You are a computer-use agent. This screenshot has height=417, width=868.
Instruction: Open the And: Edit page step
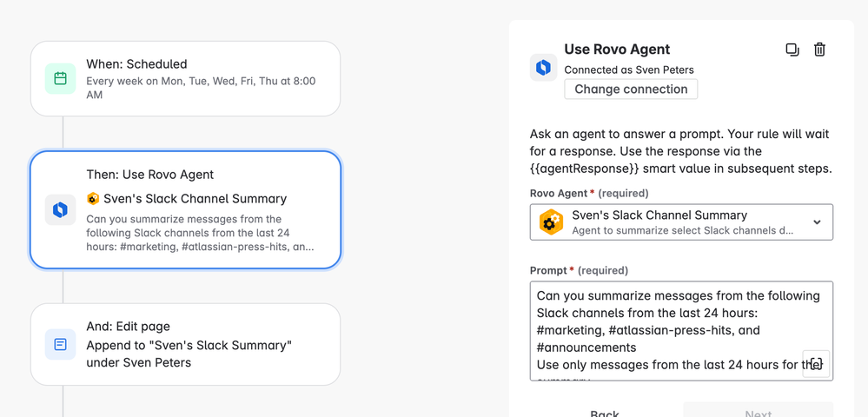coord(185,344)
